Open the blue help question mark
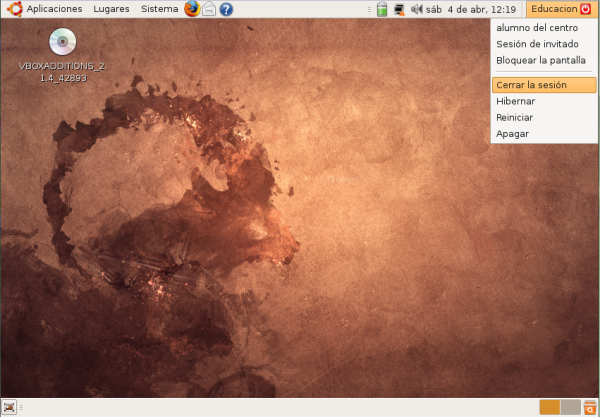 (x=226, y=9)
